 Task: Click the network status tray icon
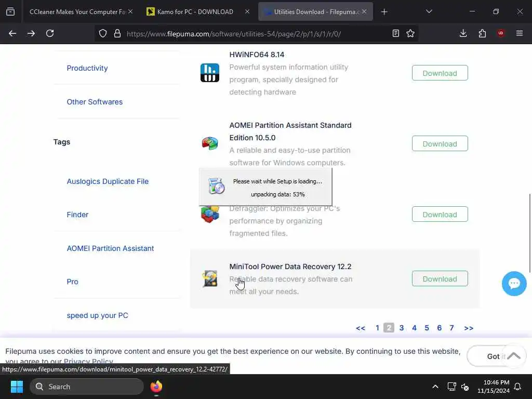(451, 387)
